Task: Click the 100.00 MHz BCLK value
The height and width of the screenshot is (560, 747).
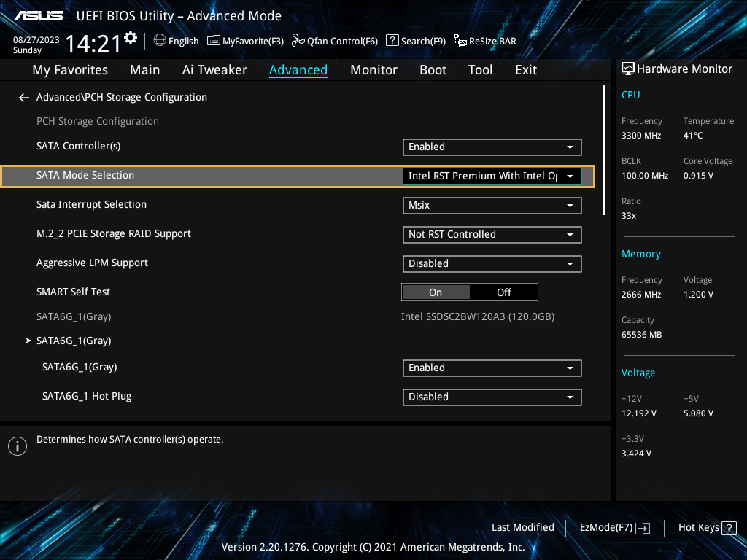Action: 645,176
